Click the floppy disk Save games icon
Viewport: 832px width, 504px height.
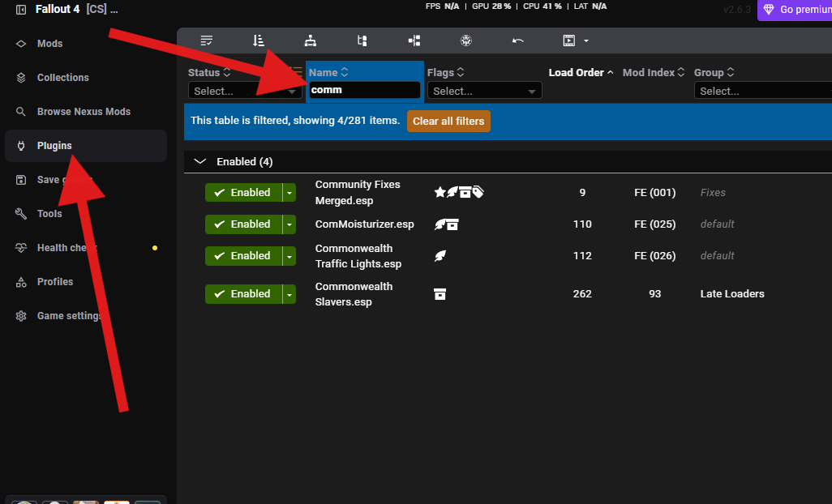tap(21, 180)
